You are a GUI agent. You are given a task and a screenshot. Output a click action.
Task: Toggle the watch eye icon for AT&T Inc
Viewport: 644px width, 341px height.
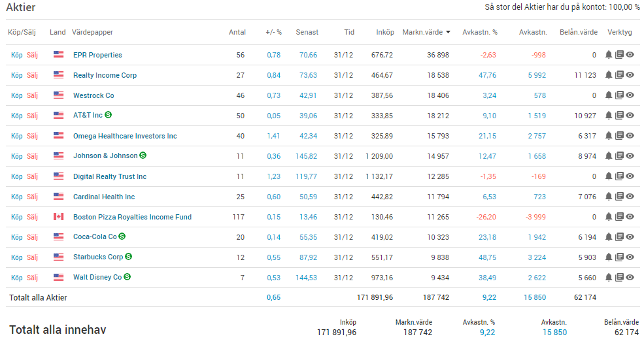click(630, 116)
